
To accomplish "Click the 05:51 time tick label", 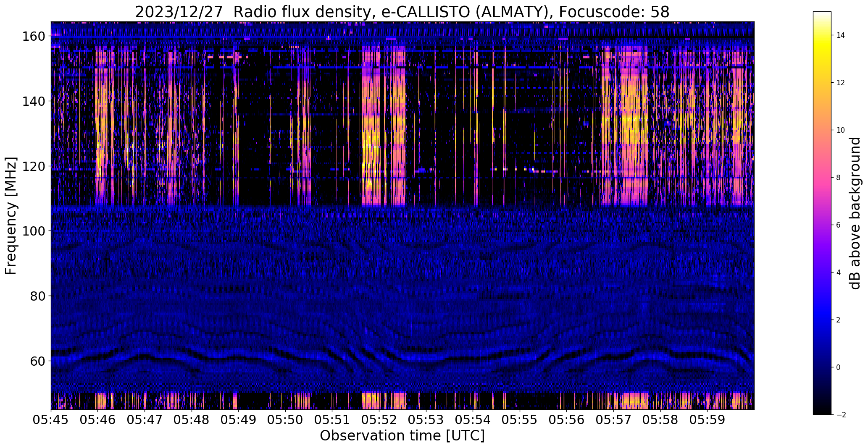I will [332, 420].
